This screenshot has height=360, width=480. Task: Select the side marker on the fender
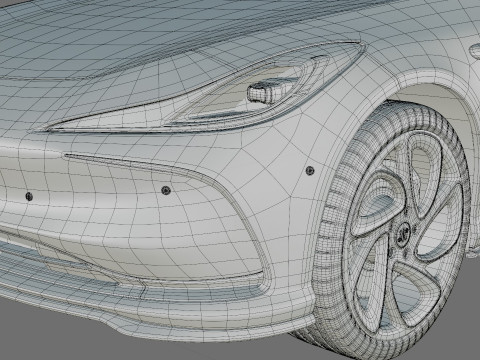(475, 50)
